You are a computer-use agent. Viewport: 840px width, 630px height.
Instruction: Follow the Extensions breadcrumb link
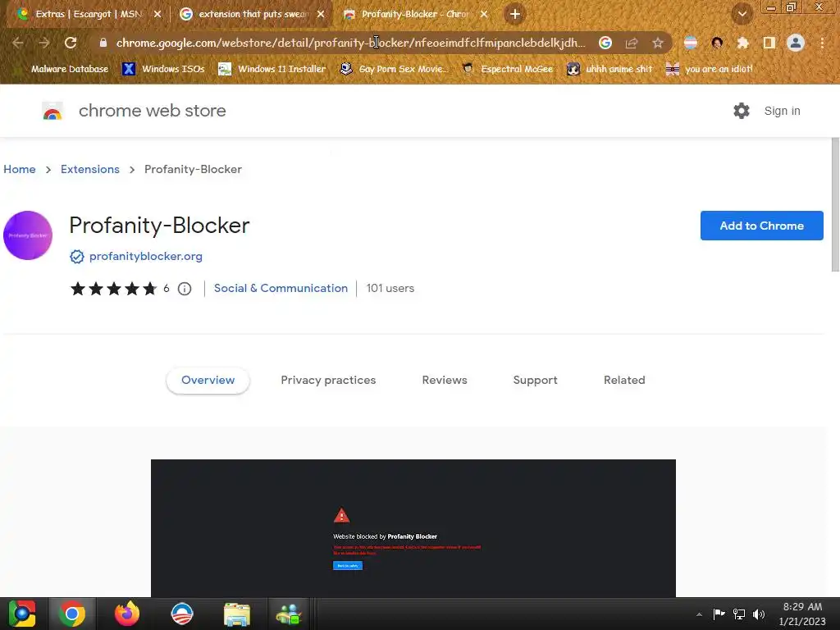coord(90,169)
